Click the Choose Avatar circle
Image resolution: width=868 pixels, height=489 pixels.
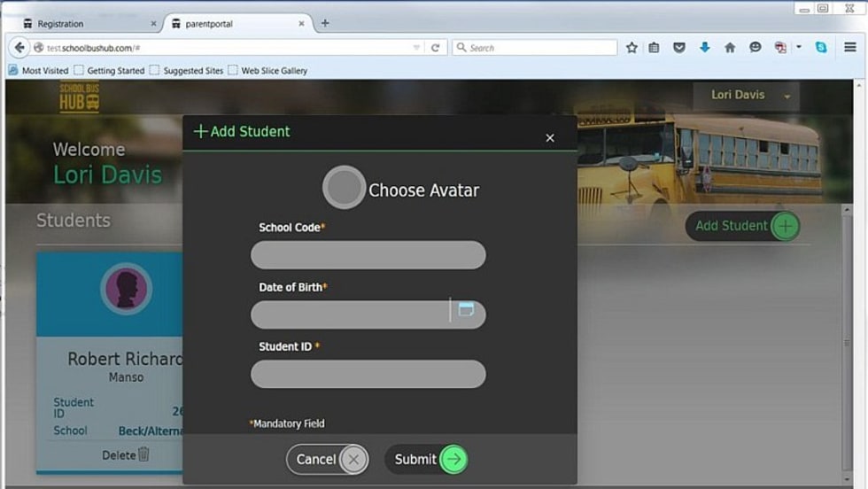click(x=344, y=188)
